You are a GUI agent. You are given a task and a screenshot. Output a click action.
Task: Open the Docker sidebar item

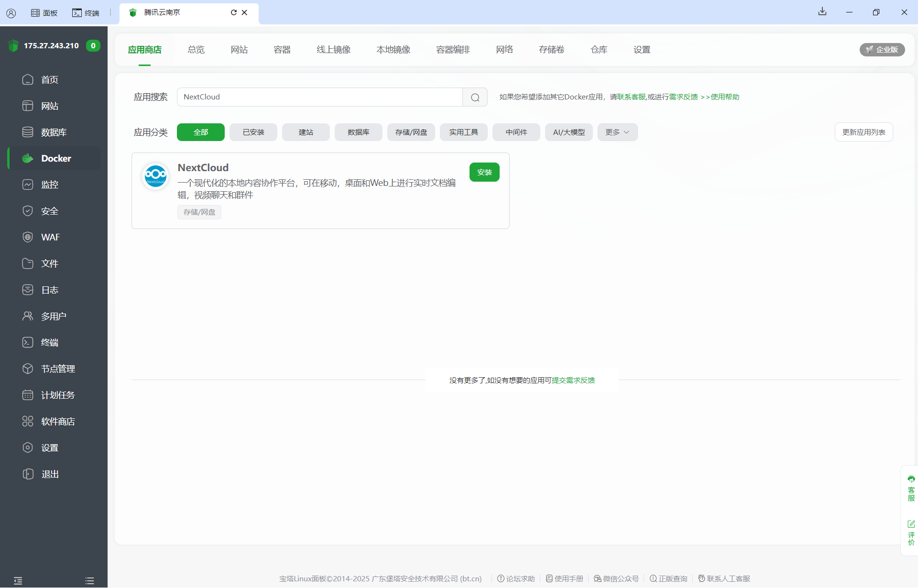[55, 158]
